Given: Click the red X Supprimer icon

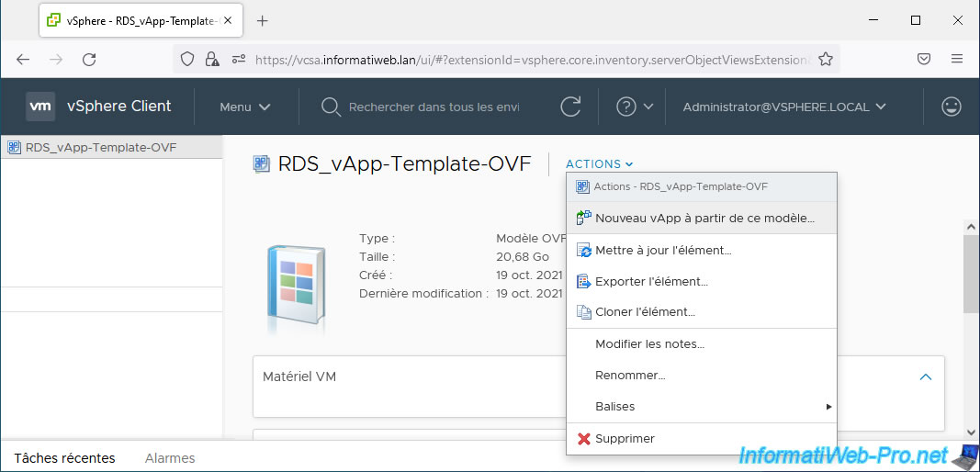Looking at the screenshot, I should coord(584,439).
